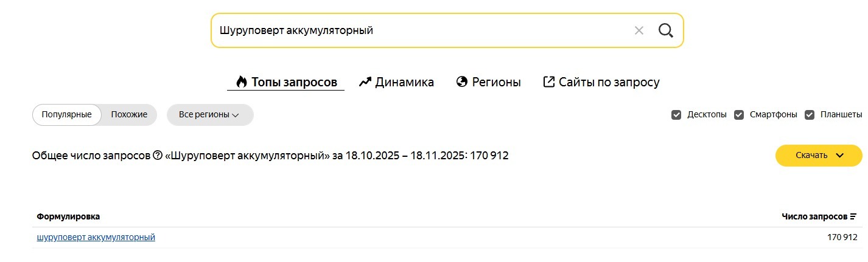The image size is (868, 262).
Task: Clear the search field with the X icon
Action: pyautogui.click(x=639, y=30)
